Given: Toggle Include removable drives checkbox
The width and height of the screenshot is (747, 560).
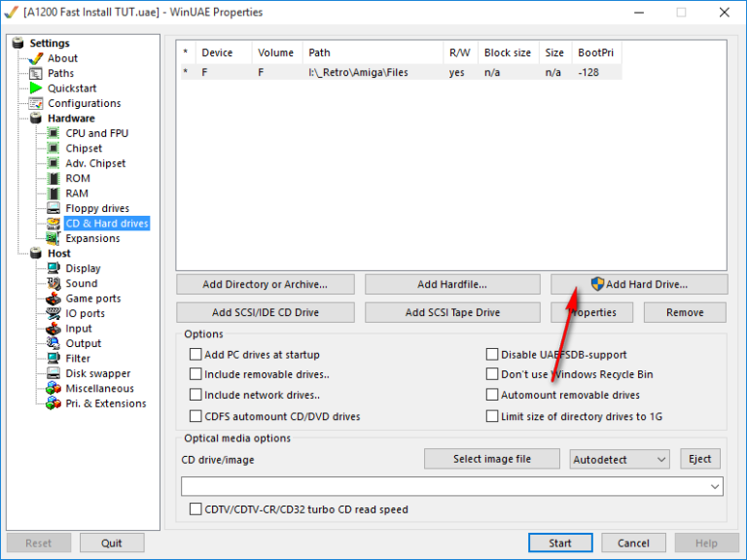Looking at the screenshot, I should [196, 374].
